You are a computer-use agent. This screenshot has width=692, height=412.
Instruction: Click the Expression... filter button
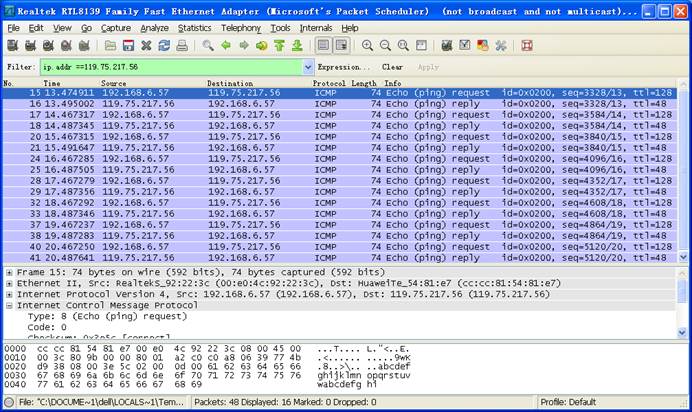coord(344,67)
